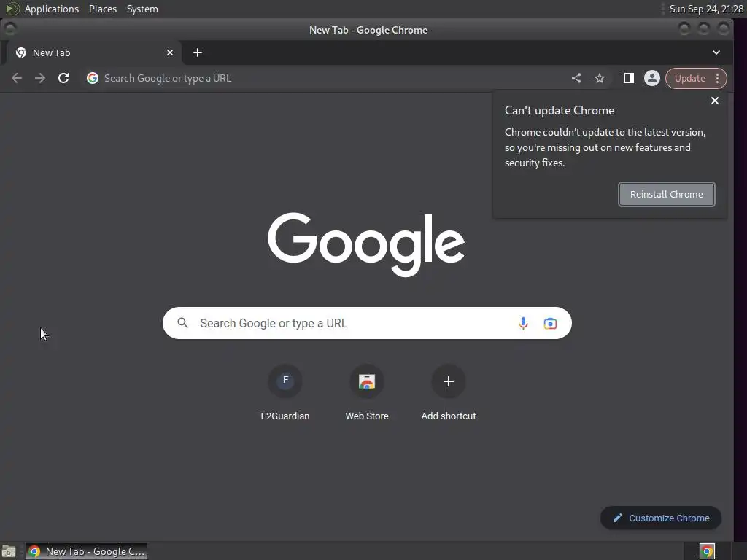
Task: Share this page icon
Action: pos(576,78)
